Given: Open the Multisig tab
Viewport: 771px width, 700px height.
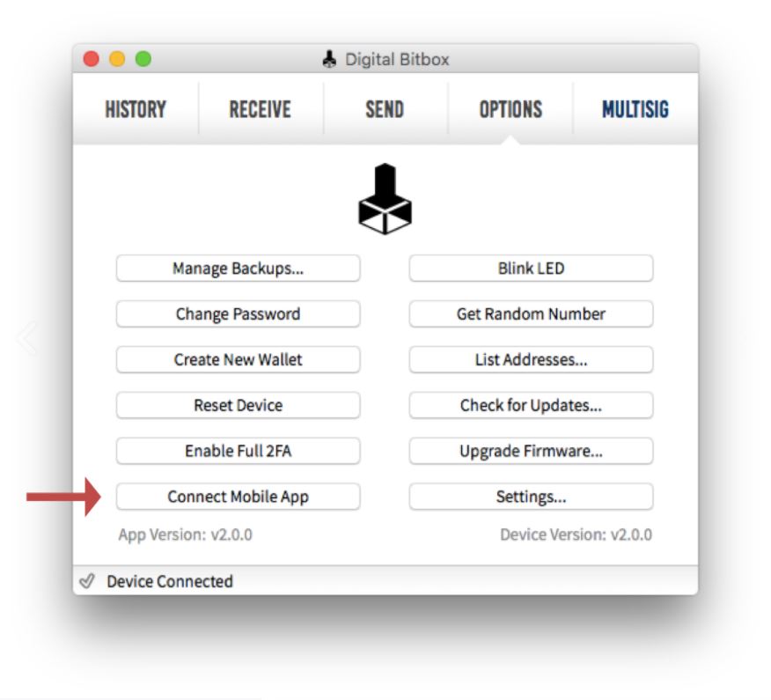Looking at the screenshot, I should click(635, 109).
